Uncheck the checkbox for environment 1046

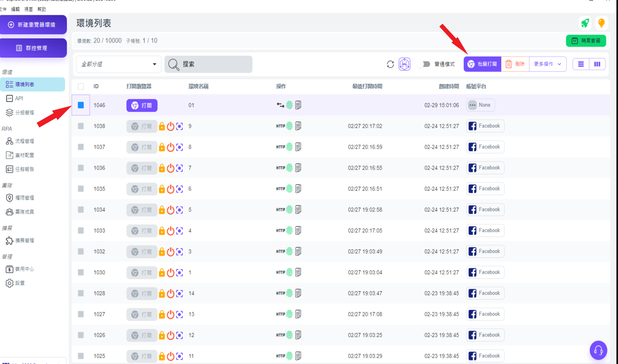point(81,105)
